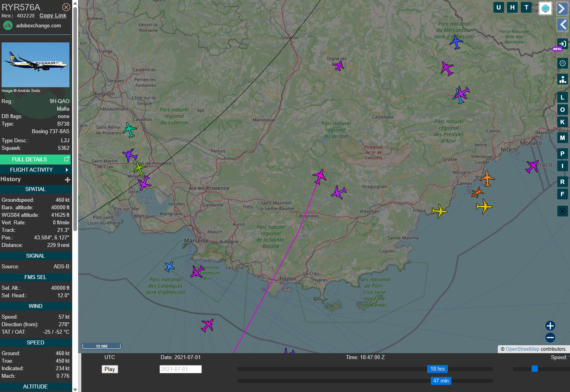Viewport: 570px width, 392px height.
Task: Toggle the H button at top
Action: (512, 7)
